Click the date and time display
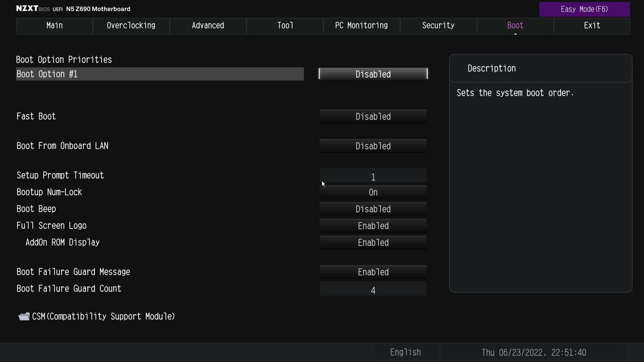This screenshot has height=362, width=644. pyautogui.click(x=534, y=352)
